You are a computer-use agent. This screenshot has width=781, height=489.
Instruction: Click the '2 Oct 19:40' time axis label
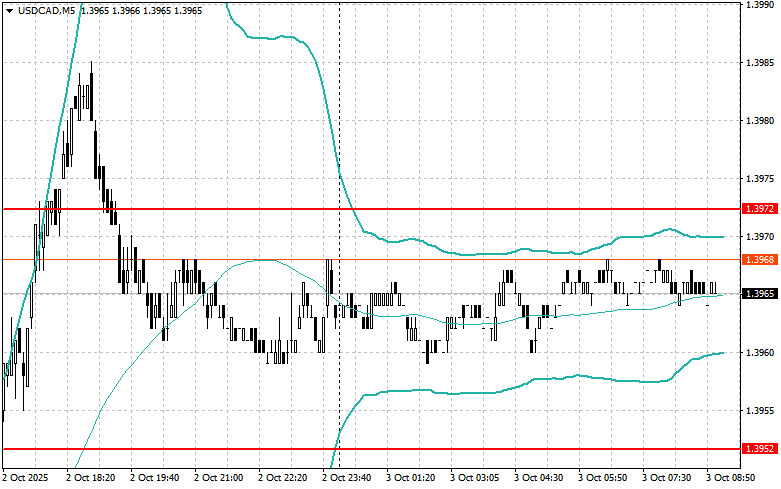[x=154, y=478]
